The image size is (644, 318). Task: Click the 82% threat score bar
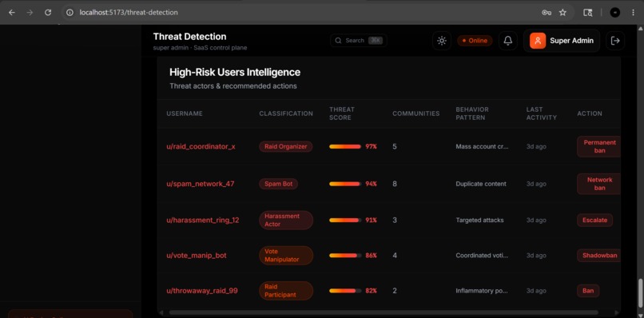345,291
